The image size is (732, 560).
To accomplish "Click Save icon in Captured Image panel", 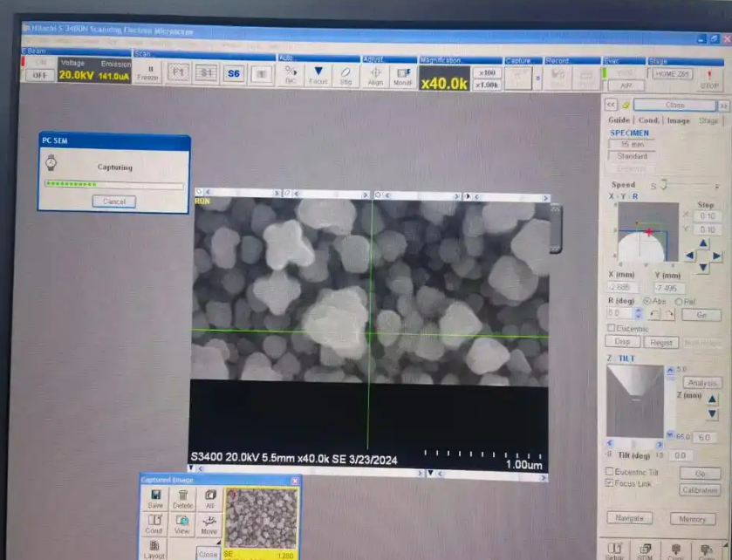I will [x=154, y=499].
